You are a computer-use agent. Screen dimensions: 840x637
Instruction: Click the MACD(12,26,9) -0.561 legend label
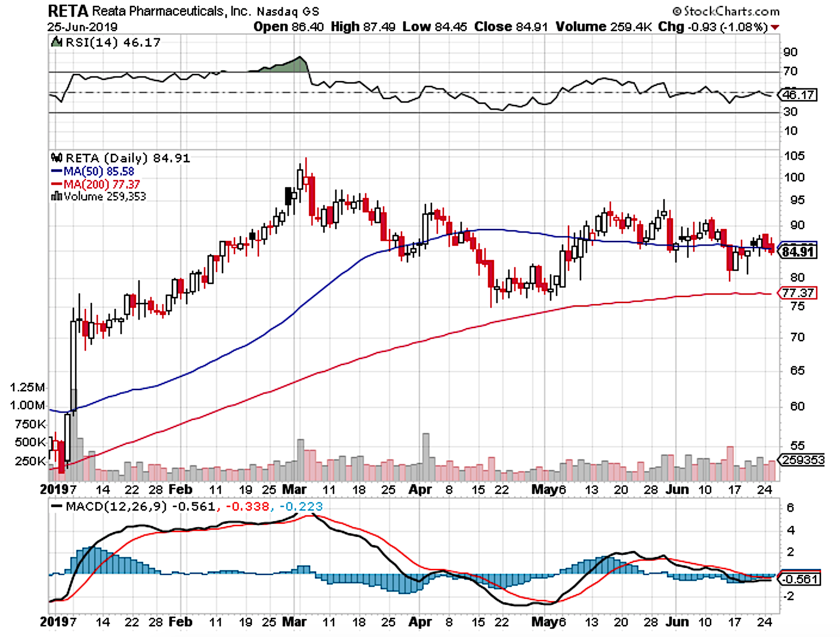(x=140, y=506)
